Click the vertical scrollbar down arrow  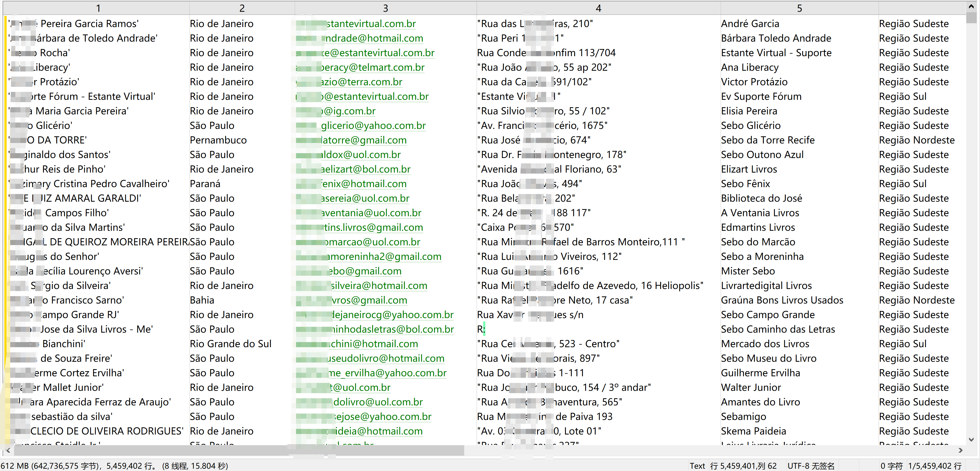pos(971,439)
